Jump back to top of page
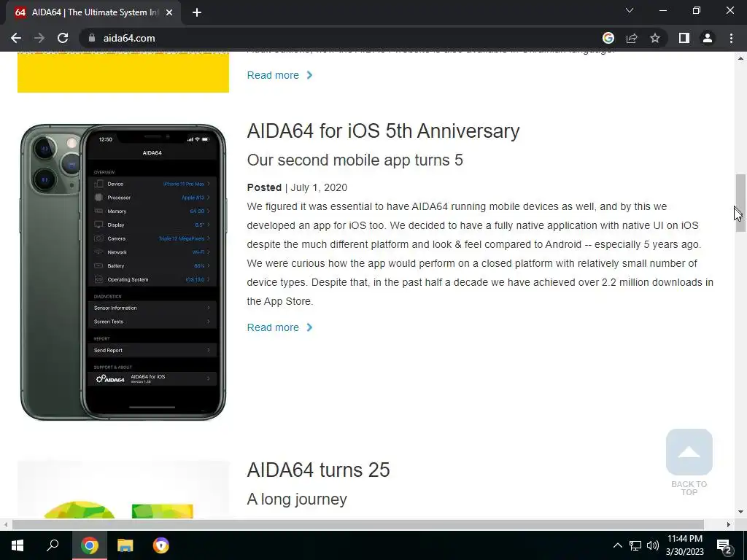The image size is (747, 560). 689,462
